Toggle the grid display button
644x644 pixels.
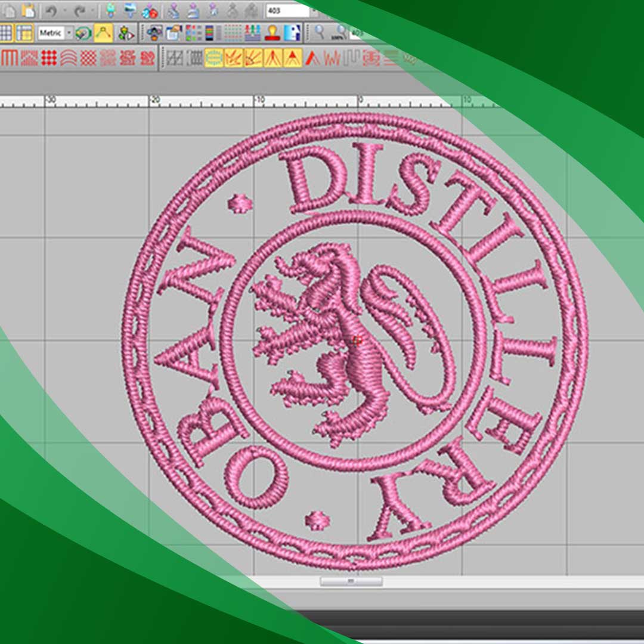[6, 33]
